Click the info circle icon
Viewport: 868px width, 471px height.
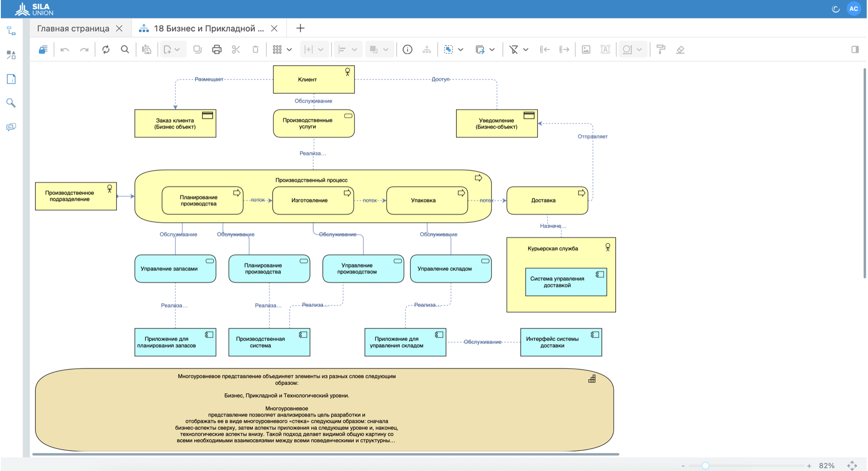click(x=407, y=50)
